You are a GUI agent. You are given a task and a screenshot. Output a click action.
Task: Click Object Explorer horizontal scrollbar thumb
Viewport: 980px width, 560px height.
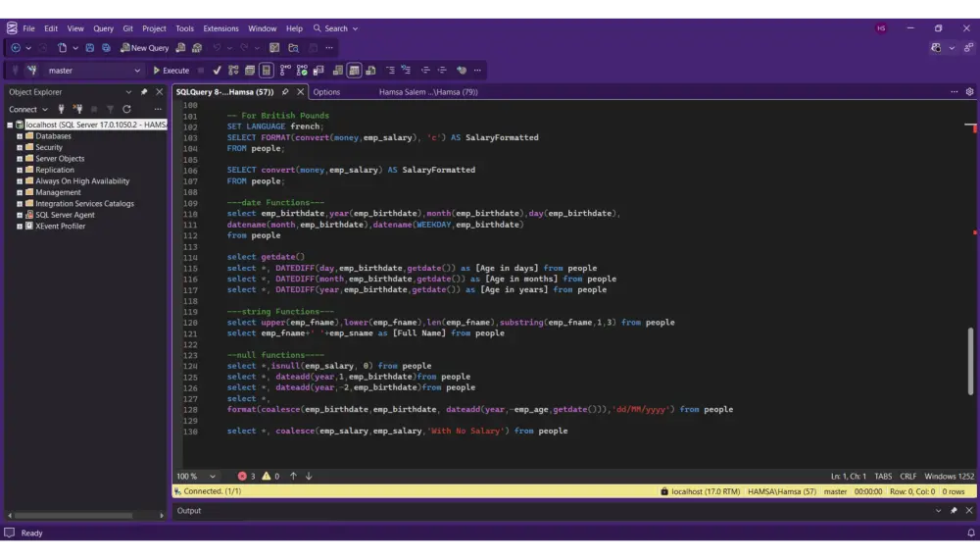coord(73,516)
